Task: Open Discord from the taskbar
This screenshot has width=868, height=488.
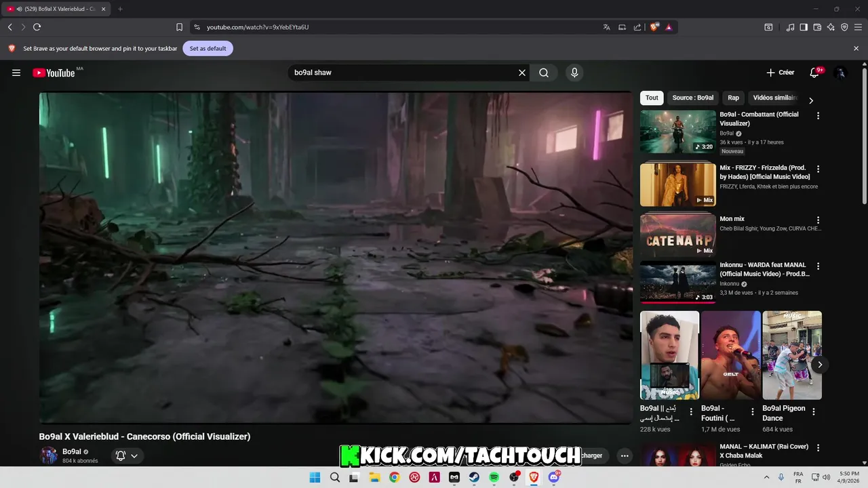Action: (x=554, y=477)
